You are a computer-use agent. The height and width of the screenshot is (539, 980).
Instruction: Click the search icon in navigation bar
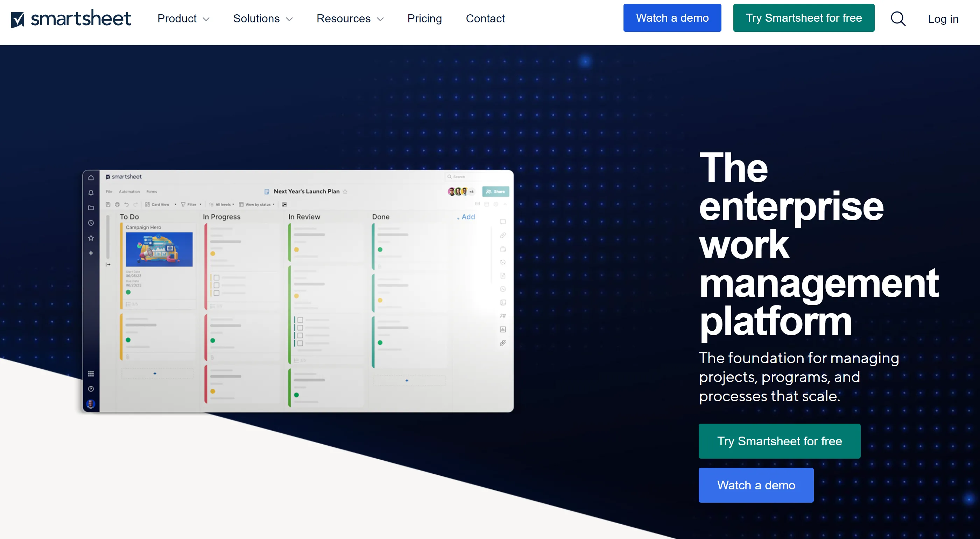[x=899, y=18]
